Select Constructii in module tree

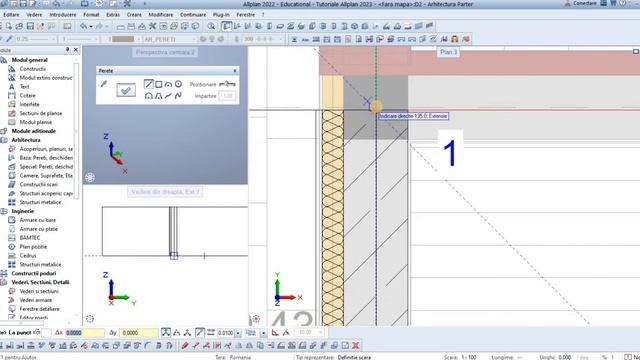33,69
